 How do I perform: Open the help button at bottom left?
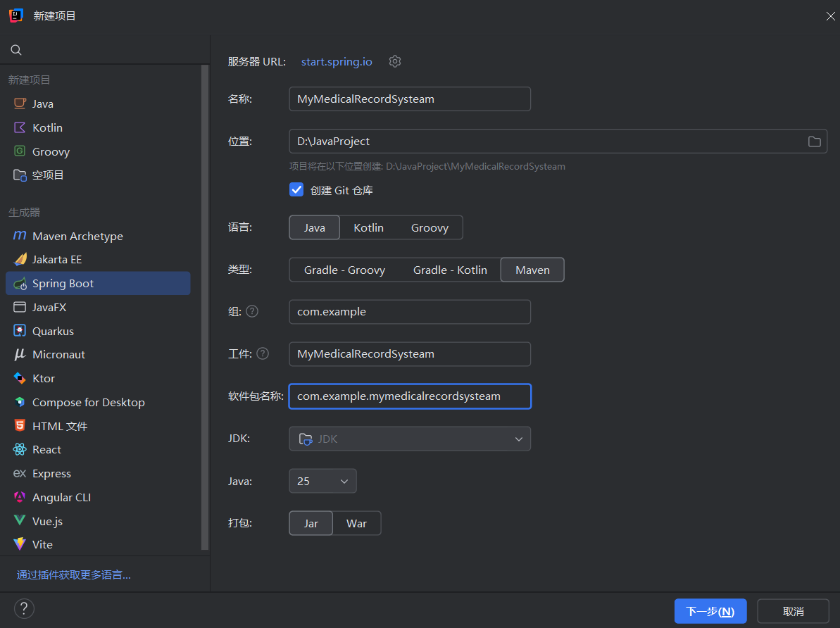click(24, 609)
